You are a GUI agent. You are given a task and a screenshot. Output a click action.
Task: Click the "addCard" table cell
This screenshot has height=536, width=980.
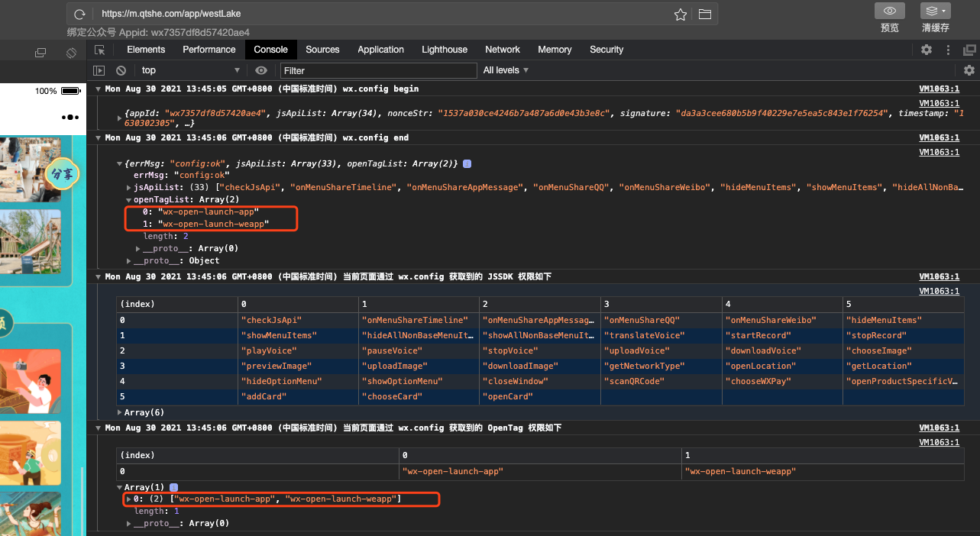(x=298, y=396)
